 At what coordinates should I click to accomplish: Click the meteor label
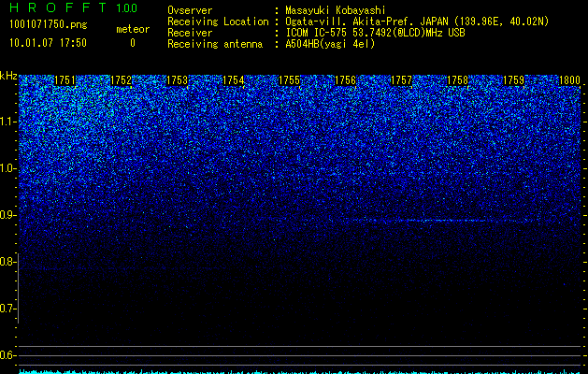pyautogui.click(x=133, y=29)
